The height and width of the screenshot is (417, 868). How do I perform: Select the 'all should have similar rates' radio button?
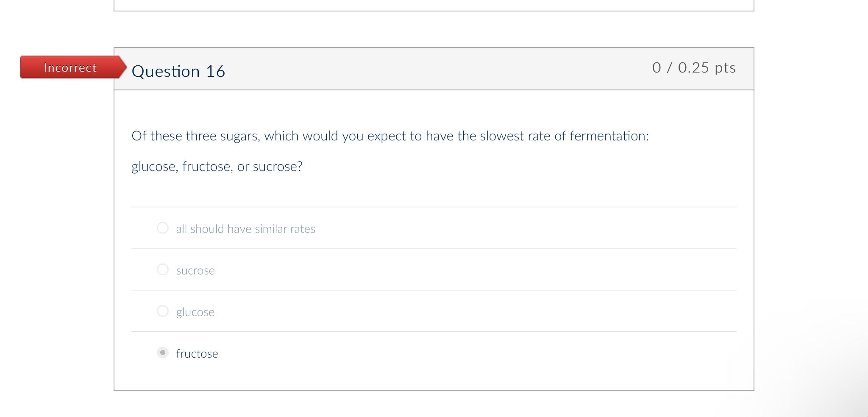(163, 228)
